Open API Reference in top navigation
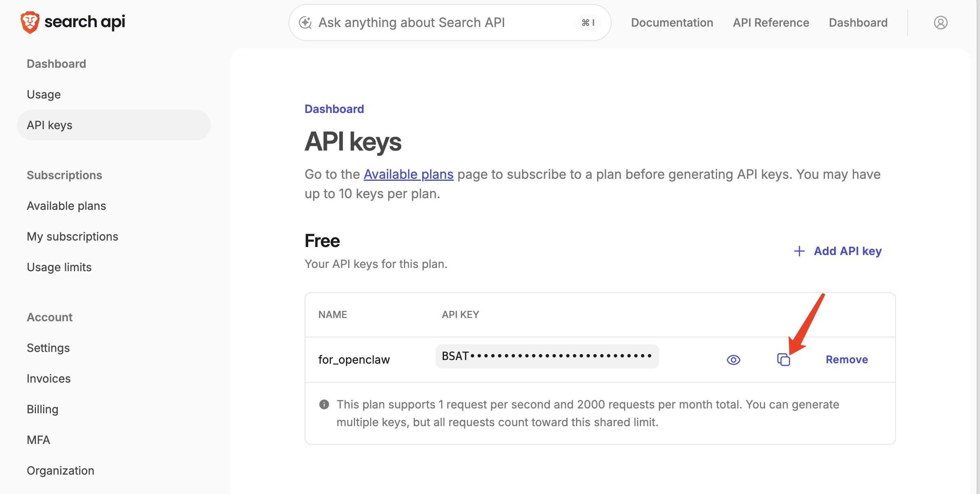 (x=771, y=23)
